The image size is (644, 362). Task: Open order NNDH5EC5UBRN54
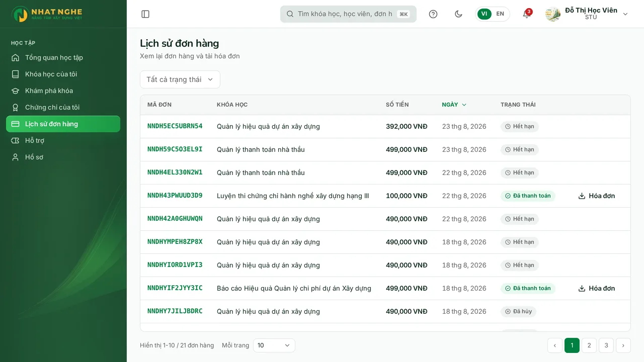[175, 126]
